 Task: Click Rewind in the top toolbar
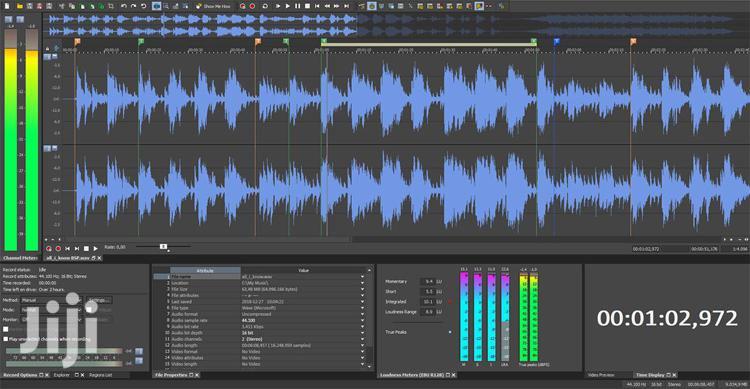pyautogui.click(x=327, y=6)
